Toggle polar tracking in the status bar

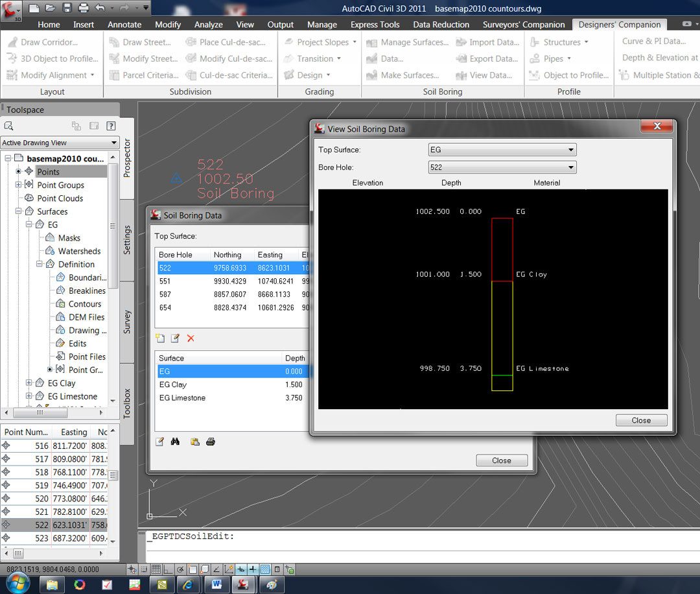point(180,569)
